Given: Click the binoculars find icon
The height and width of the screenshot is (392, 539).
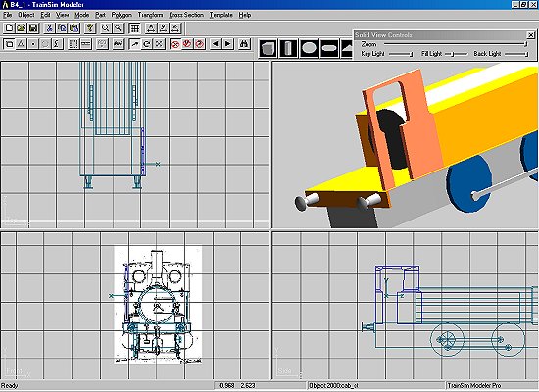Looking at the screenshot, I should pyautogui.click(x=244, y=44).
